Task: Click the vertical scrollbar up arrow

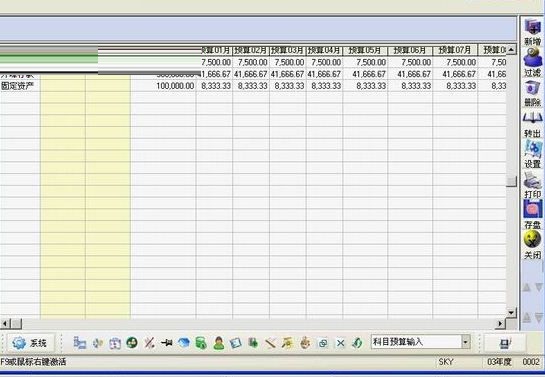Action: point(511,50)
